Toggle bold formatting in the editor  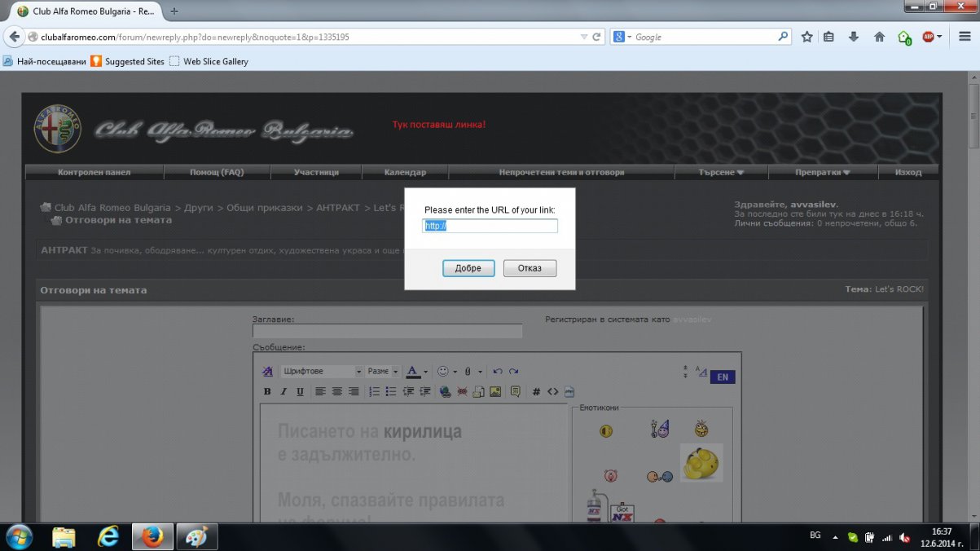(x=267, y=392)
